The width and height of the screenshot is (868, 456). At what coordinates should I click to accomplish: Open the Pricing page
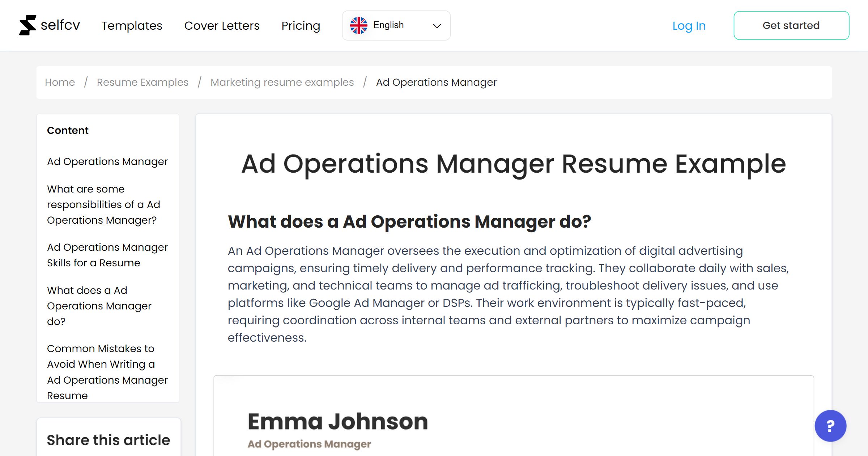point(301,26)
